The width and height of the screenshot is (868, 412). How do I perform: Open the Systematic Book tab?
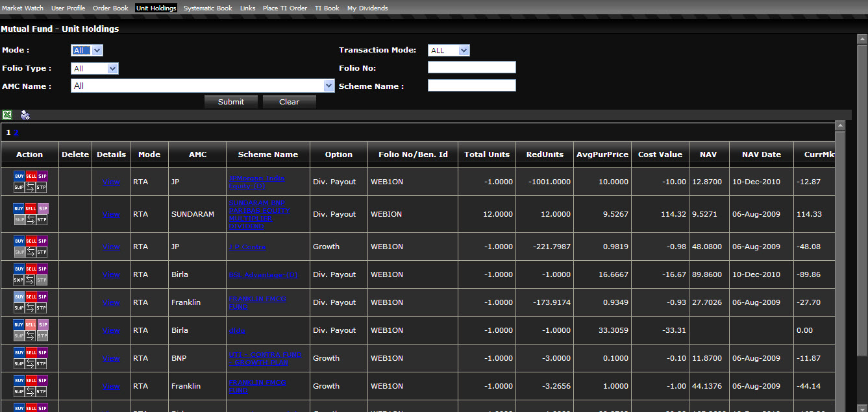point(207,8)
